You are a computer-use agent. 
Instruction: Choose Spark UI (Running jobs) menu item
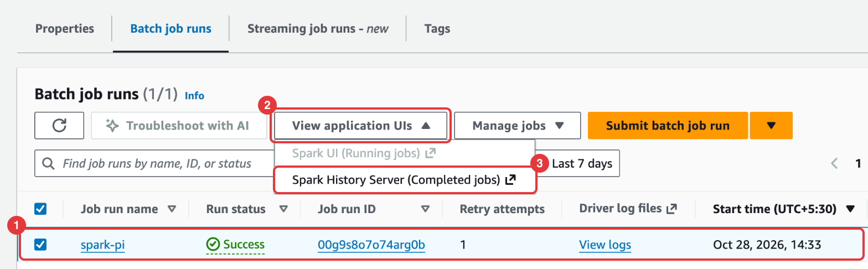pos(405,153)
